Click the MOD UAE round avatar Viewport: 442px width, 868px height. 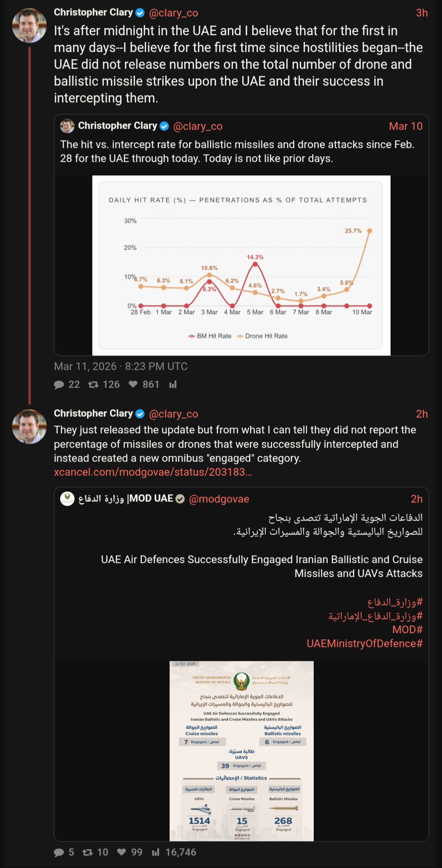point(67,499)
